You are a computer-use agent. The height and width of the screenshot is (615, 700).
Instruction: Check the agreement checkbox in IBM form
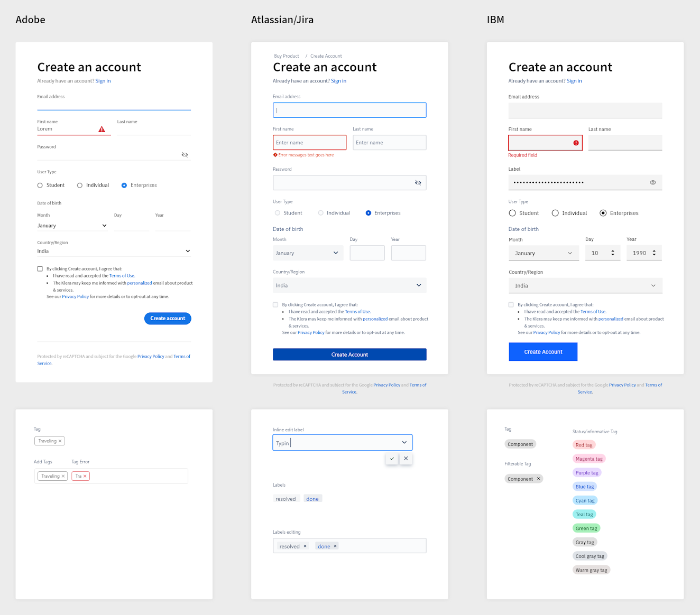tap(511, 305)
